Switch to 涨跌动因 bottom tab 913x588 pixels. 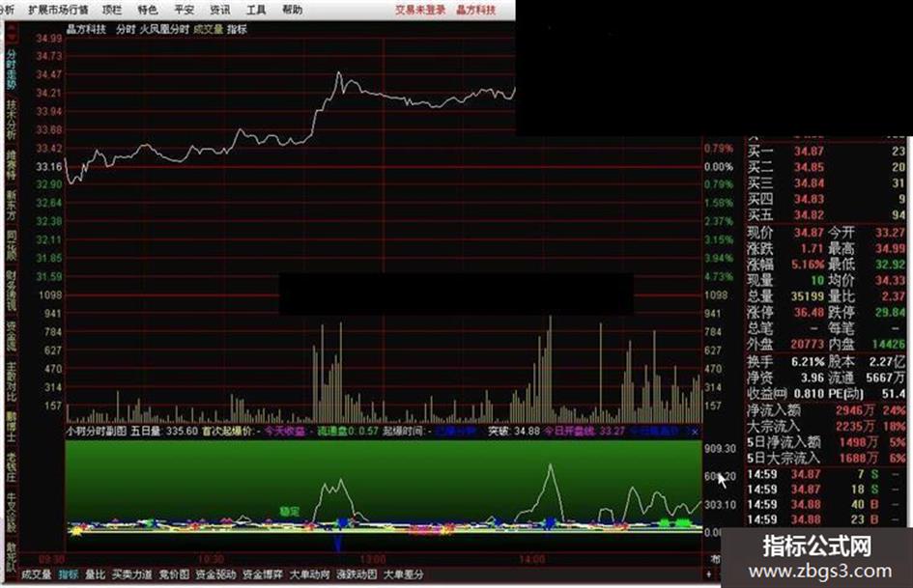tap(357, 574)
